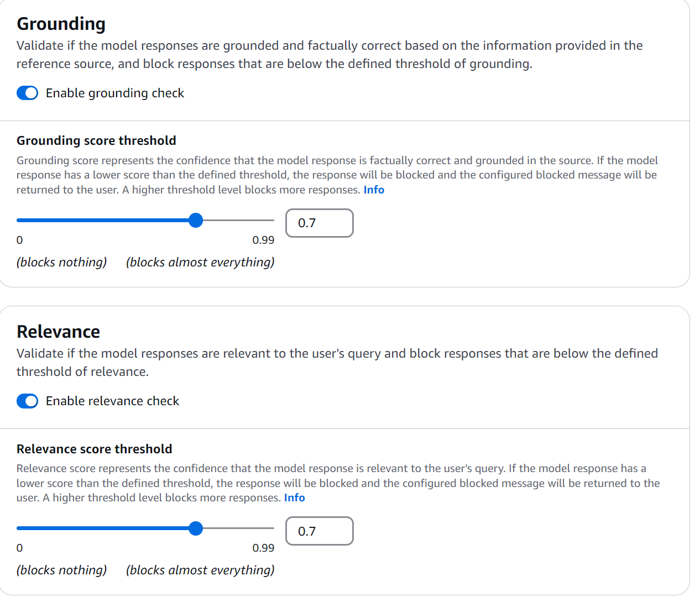Viewport: 700px width, 597px height.
Task: Click the grounding score slider handle
Action: click(196, 221)
